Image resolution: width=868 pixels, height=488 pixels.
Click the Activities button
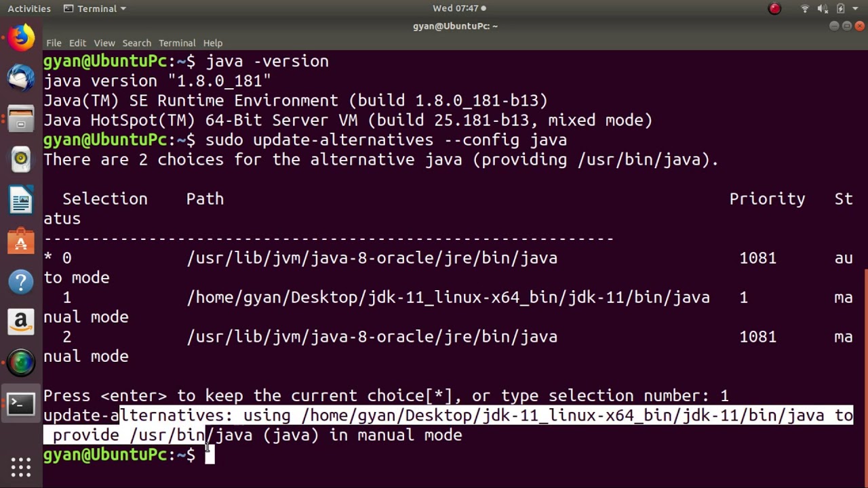29,9
